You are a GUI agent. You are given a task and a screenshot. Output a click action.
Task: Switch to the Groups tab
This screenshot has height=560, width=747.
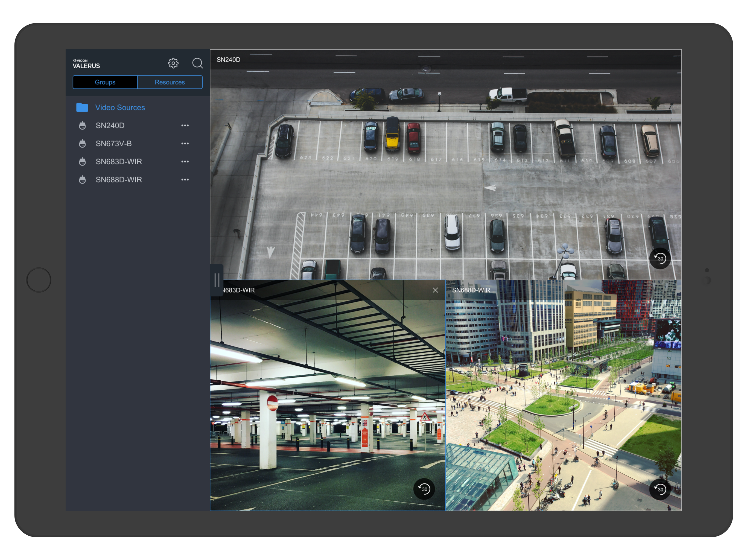click(x=105, y=82)
